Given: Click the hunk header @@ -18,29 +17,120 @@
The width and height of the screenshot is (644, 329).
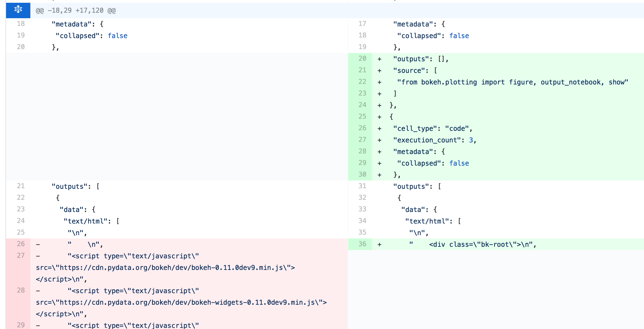Looking at the screenshot, I should [76, 10].
